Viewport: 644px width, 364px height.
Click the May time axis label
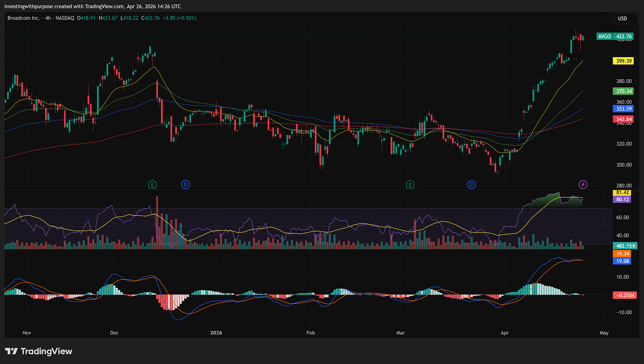point(604,333)
